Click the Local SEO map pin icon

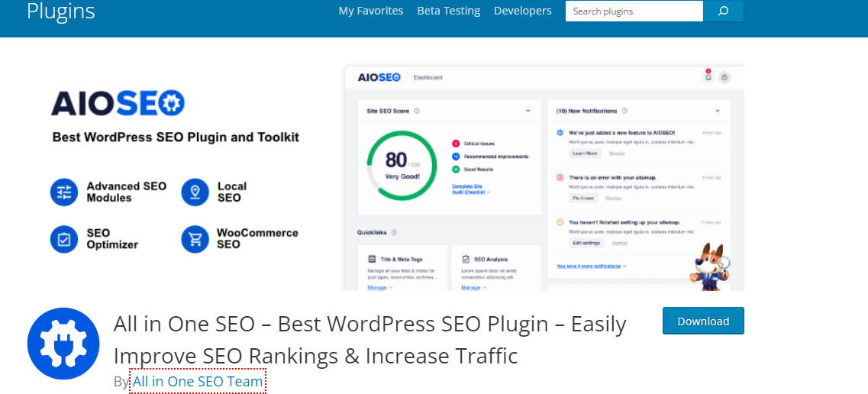(195, 192)
